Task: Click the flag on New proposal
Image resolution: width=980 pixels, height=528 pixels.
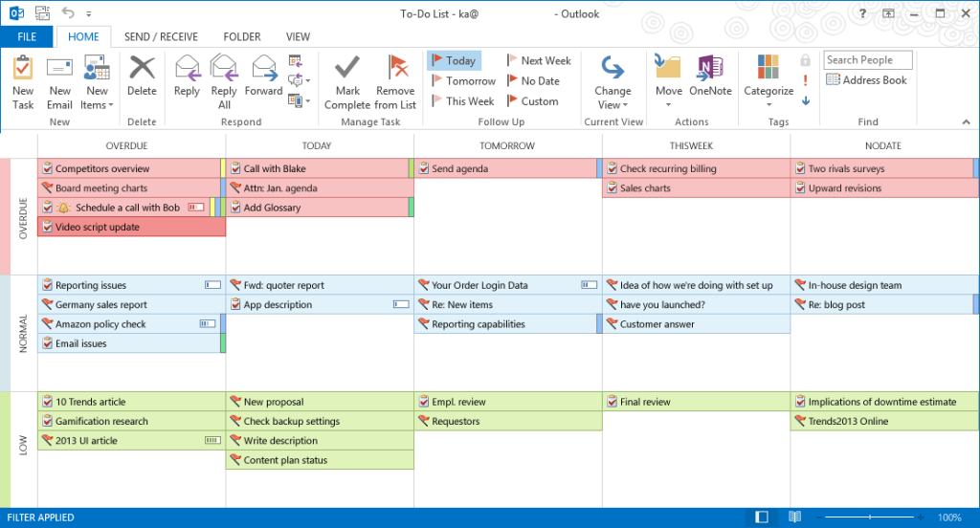Action: [235, 401]
